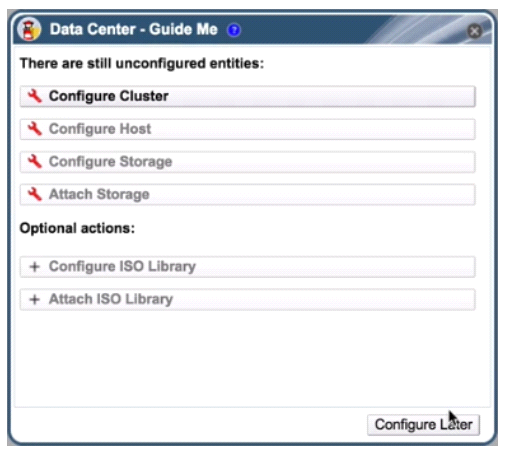The height and width of the screenshot is (450, 507).
Task: Click the wrench icon beside Configure Host
Action: (35, 129)
